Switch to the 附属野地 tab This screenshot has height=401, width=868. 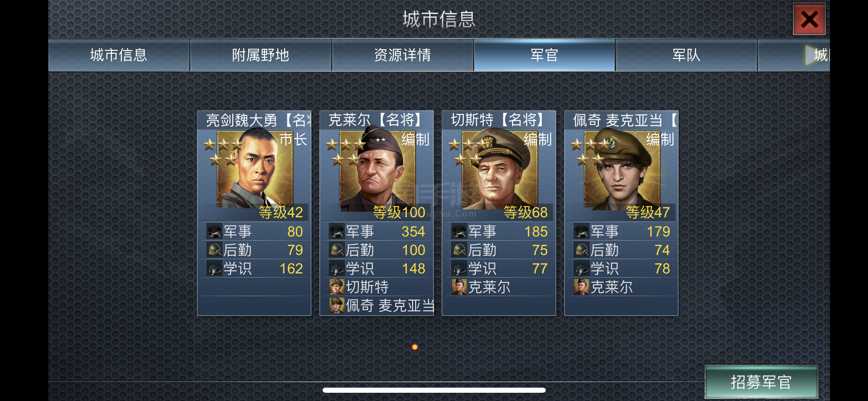tap(261, 55)
